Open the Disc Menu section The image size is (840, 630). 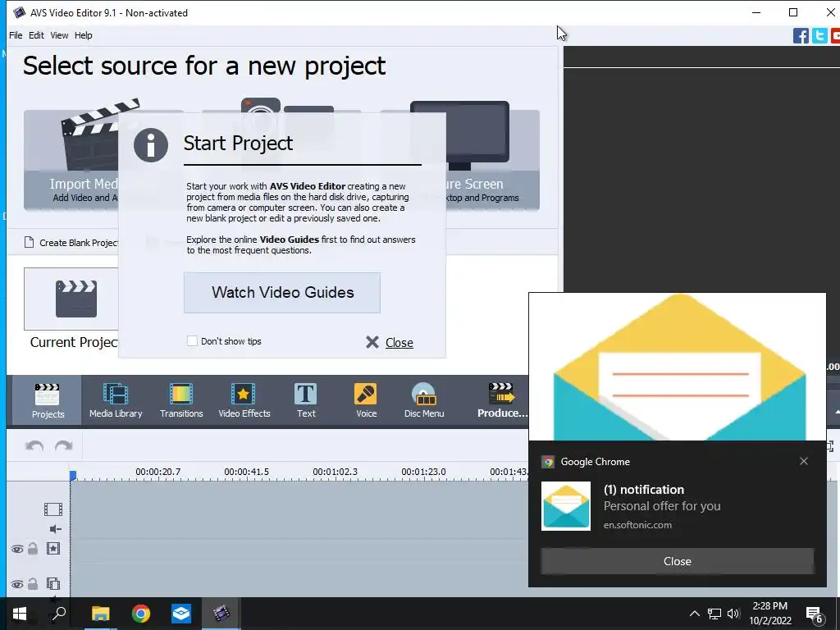click(424, 400)
